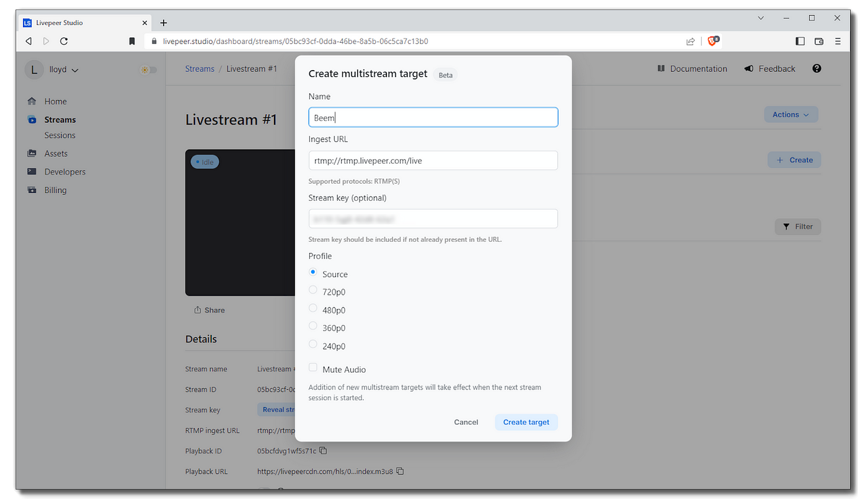The width and height of the screenshot is (868, 503).
Task: Click the browser forward arrow icon
Action: click(x=46, y=41)
